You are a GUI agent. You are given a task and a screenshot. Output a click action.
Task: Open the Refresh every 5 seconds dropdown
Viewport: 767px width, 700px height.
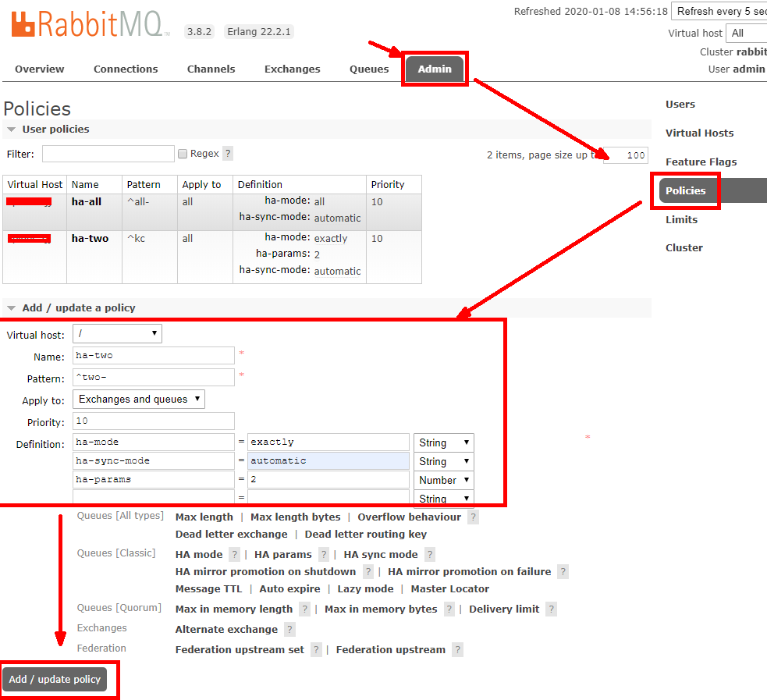coord(719,11)
